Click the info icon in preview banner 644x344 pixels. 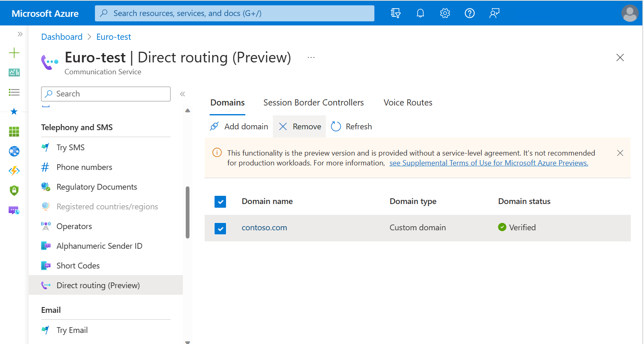[217, 153]
